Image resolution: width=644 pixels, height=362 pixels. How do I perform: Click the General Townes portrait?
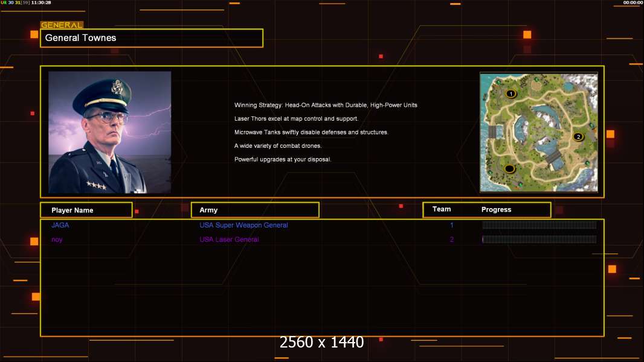click(109, 132)
